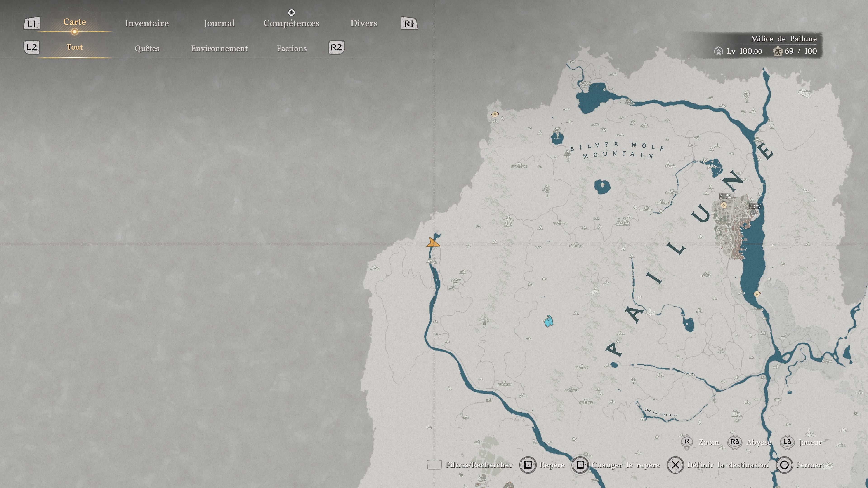Click the circle button icon beside Fermer
This screenshot has width=868, height=488.
(784, 465)
